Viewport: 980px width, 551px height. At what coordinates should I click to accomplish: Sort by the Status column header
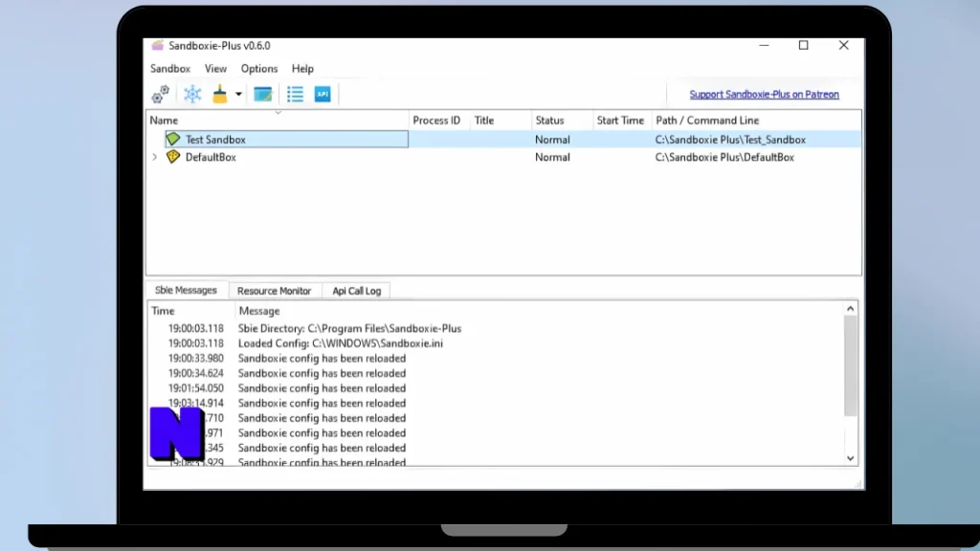[x=562, y=121]
